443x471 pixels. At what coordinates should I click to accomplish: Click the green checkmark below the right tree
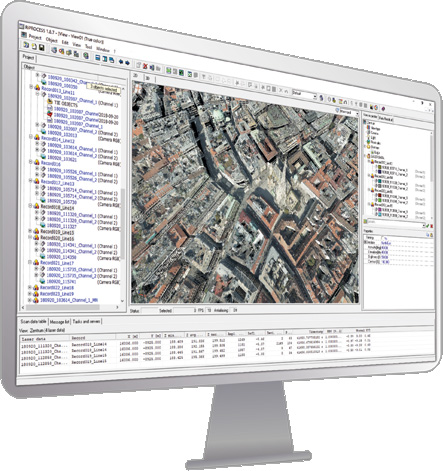pyautogui.click(x=427, y=226)
